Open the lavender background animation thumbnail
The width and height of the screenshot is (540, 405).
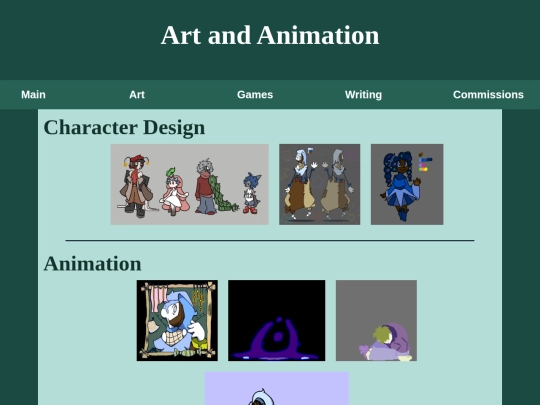click(x=277, y=388)
